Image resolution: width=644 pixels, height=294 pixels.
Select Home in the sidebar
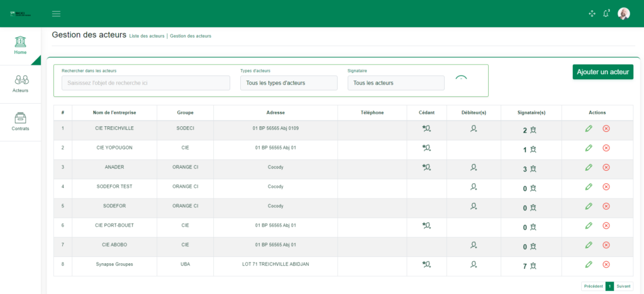[x=21, y=46]
